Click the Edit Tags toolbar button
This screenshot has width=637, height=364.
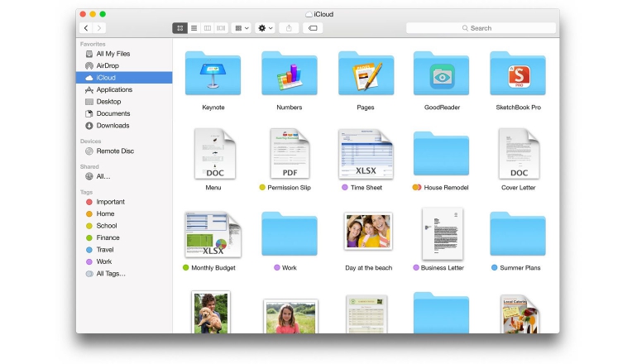click(314, 28)
